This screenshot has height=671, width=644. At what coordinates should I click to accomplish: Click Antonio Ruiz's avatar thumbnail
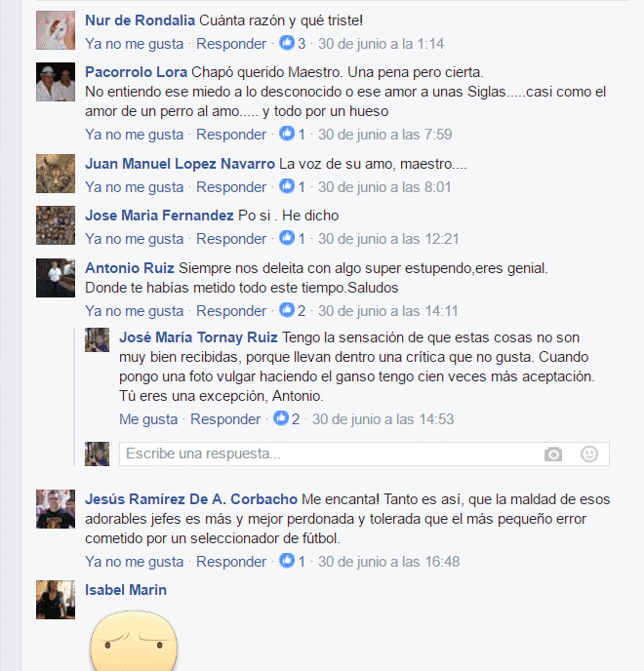pyautogui.click(x=56, y=278)
